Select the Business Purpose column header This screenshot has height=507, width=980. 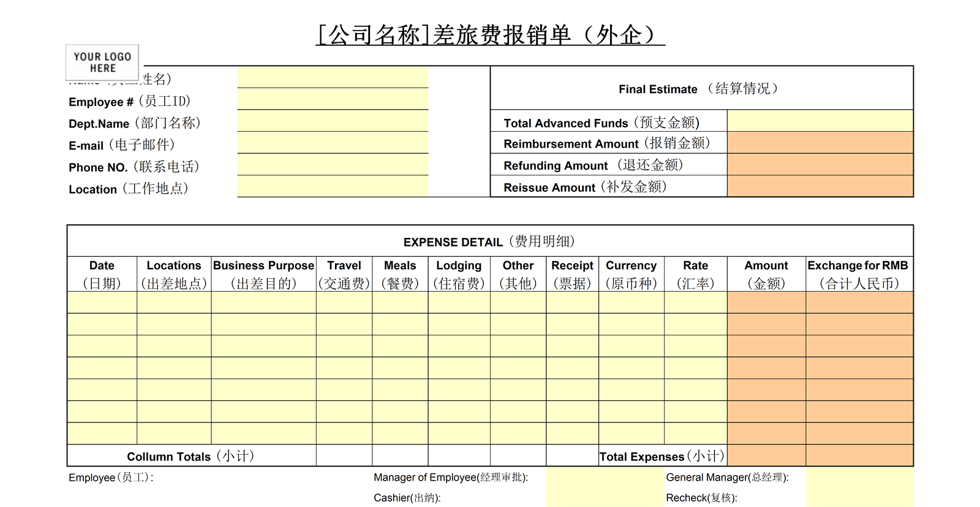pos(263,274)
